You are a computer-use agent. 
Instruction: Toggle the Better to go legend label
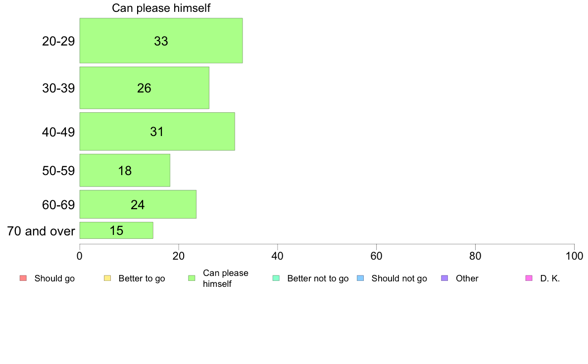(142, 278)
